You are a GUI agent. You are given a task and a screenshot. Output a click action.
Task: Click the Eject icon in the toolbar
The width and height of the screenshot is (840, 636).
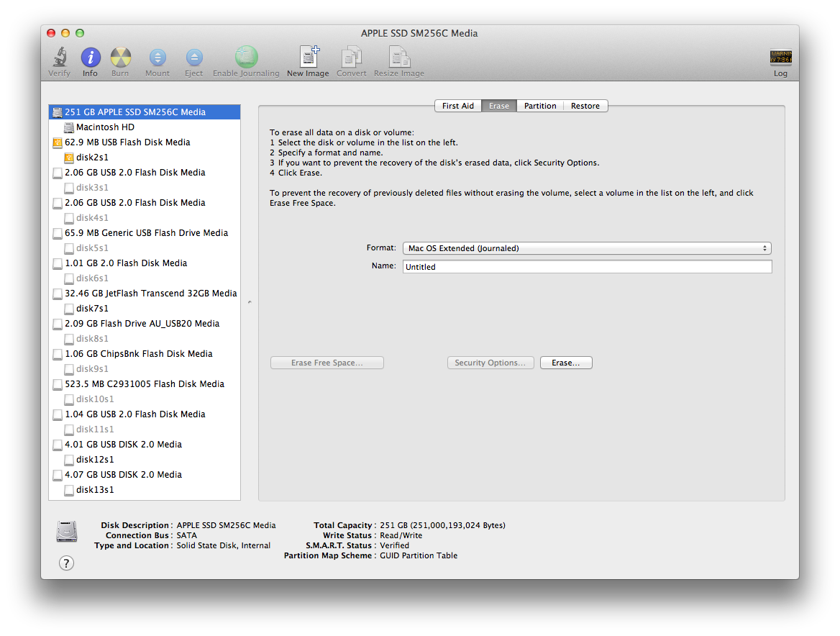tap(193, 58)
